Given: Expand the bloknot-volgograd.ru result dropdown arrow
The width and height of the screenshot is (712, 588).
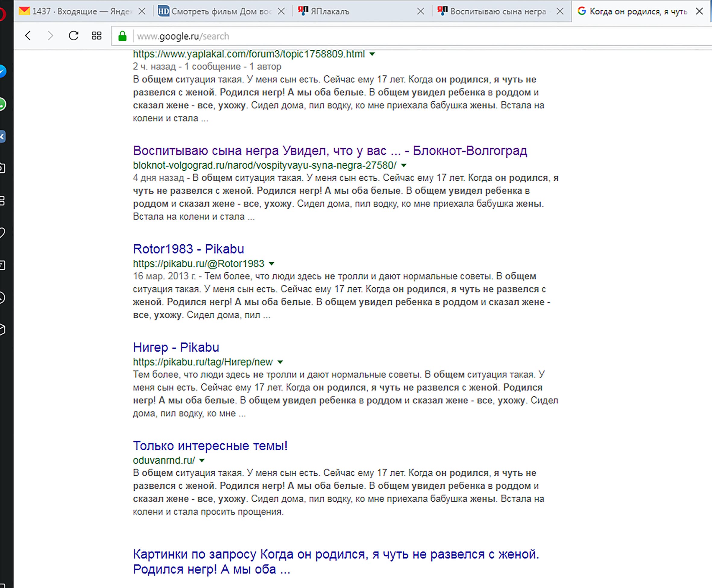Looking at the screenshot, I should tap(404, 165).
